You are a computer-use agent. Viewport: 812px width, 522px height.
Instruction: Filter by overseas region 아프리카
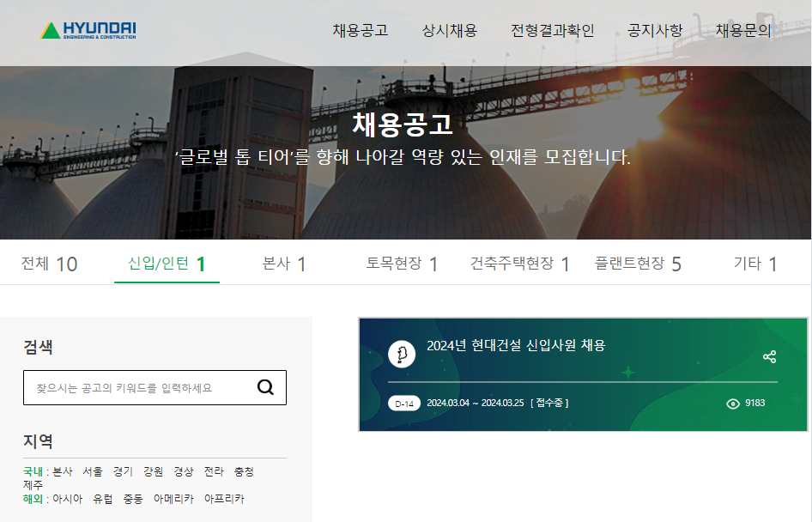coord(224,499)
